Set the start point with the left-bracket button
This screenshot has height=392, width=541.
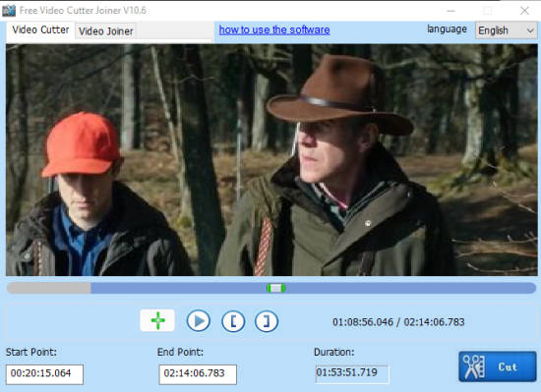pyautogui.click(x=233, y=321)
